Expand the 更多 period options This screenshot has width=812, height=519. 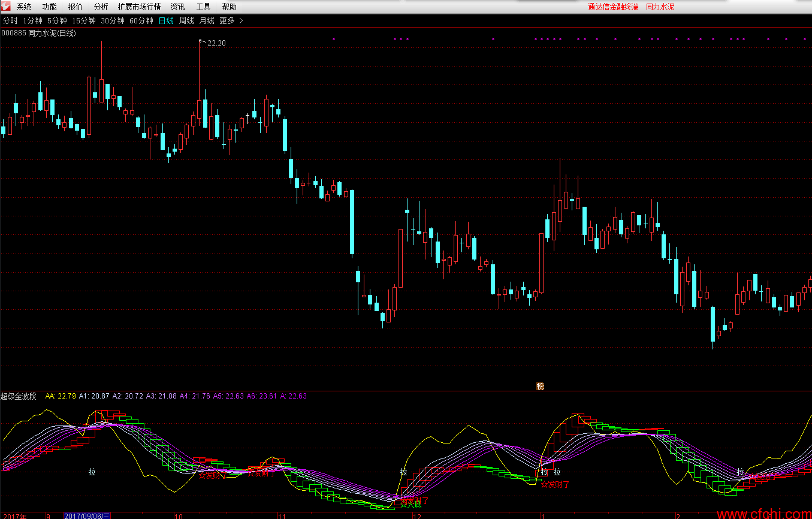click(x=231, y=20)
